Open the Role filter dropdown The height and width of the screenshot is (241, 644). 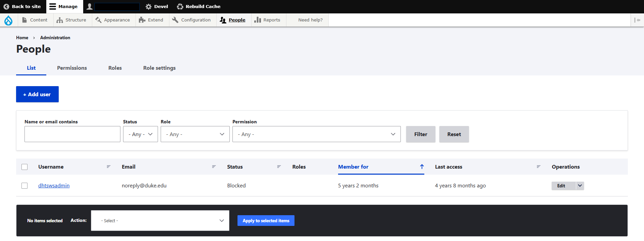195,134
